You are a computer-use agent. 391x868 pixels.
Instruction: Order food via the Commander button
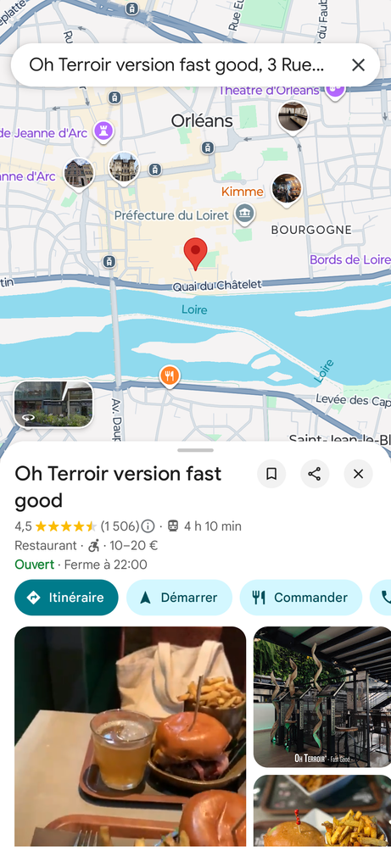(x=301, y=598)
